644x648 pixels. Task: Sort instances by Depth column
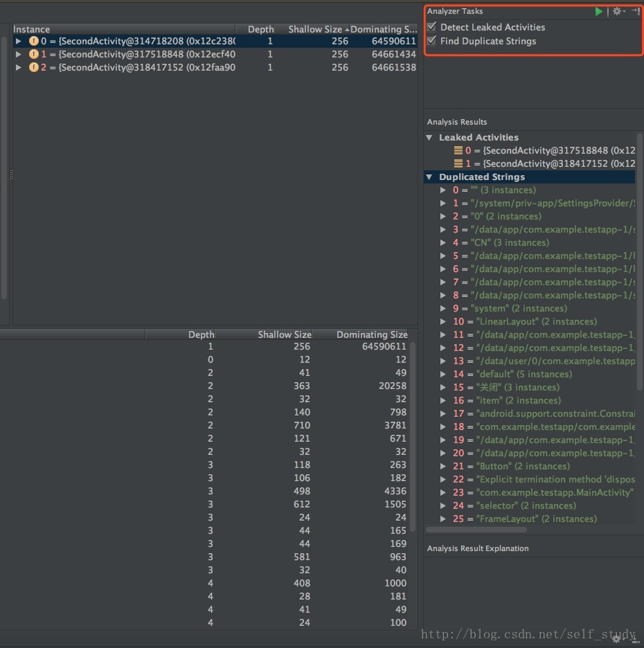[255, 29]
